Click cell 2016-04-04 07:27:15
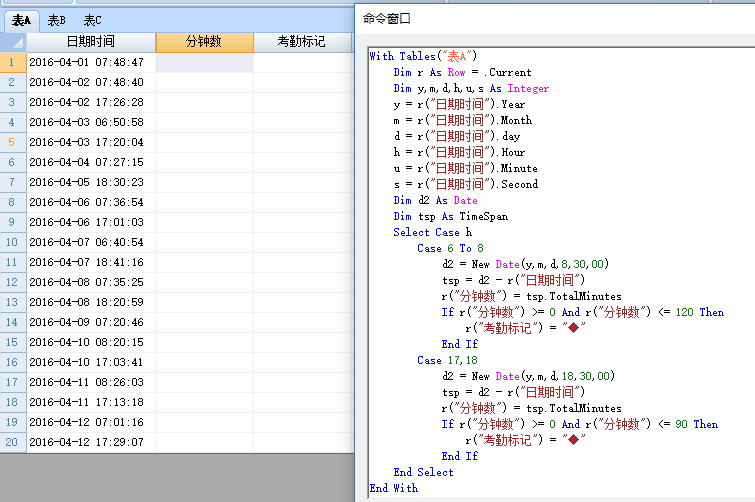 [x=91, y=162]
